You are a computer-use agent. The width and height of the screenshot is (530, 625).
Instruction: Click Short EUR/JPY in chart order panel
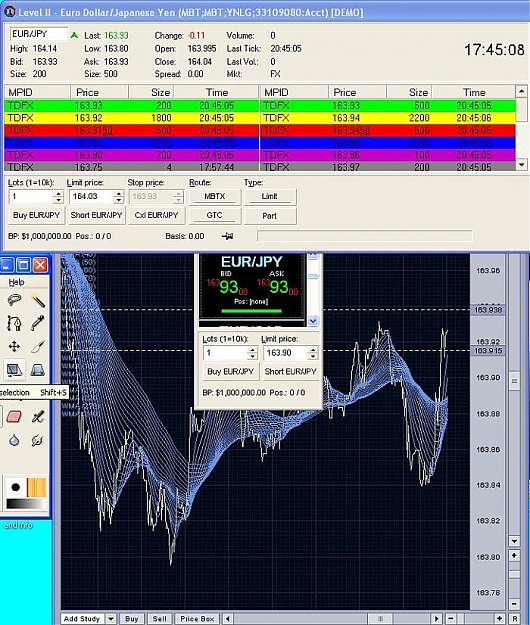(x=291, y=371)
